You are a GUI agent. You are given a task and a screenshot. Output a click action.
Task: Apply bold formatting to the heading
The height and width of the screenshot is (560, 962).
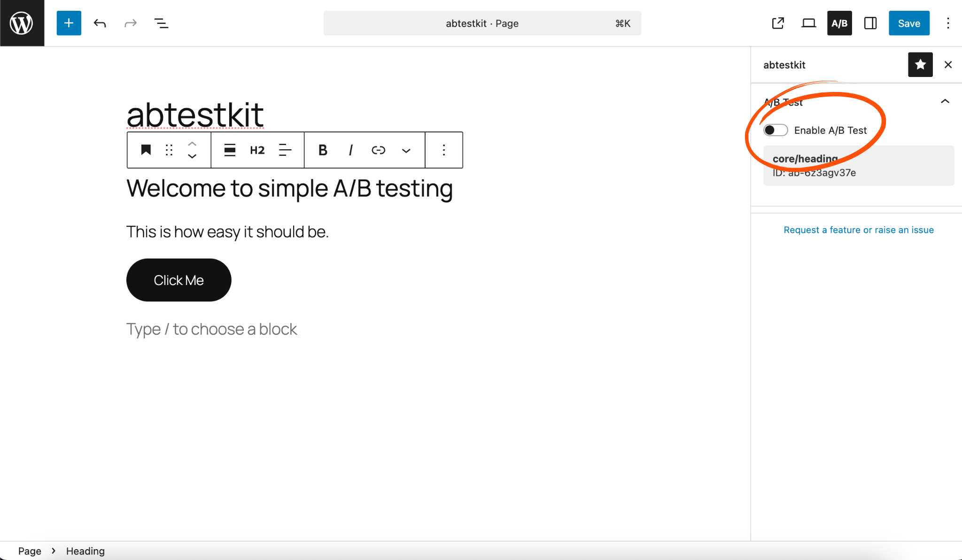(322, 150)
